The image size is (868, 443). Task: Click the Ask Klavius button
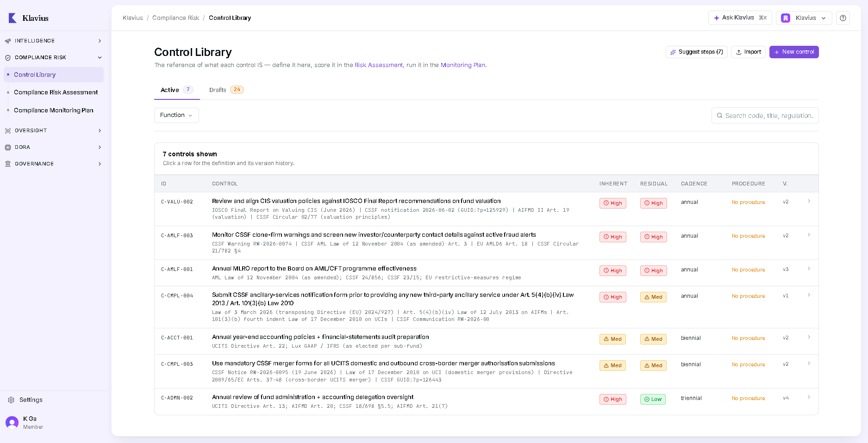(740, 18)
